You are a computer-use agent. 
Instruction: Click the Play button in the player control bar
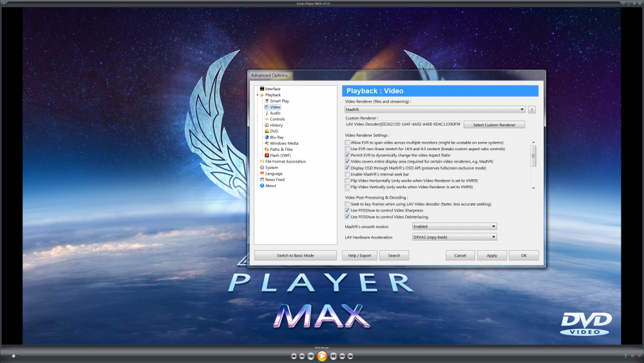tap(322, 356)
